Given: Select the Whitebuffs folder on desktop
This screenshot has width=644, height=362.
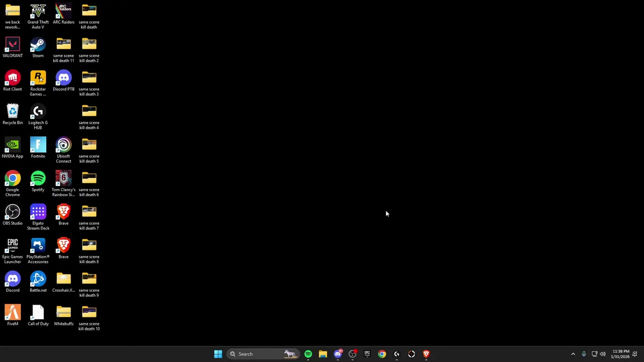Looking at the screenshot, I should tap(63, 316).
